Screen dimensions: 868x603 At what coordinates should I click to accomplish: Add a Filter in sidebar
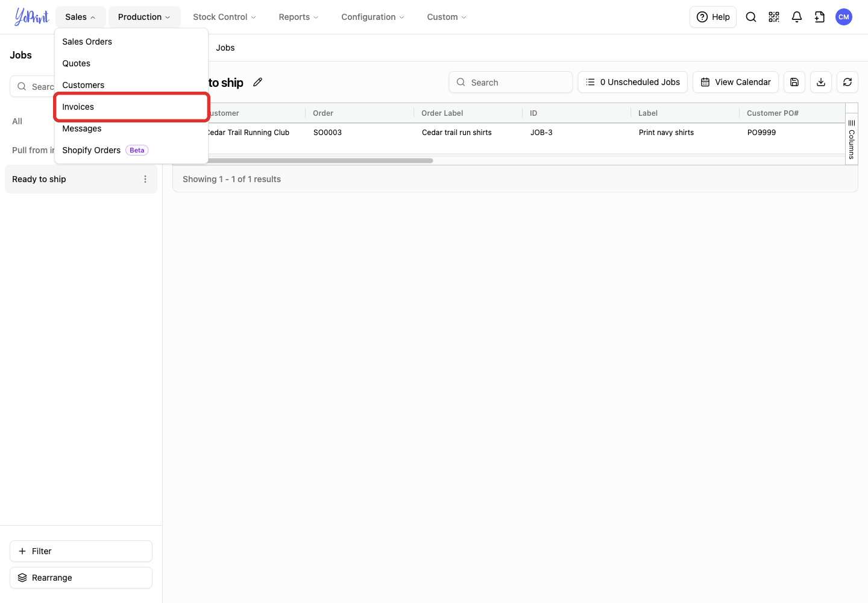[81, 551]
